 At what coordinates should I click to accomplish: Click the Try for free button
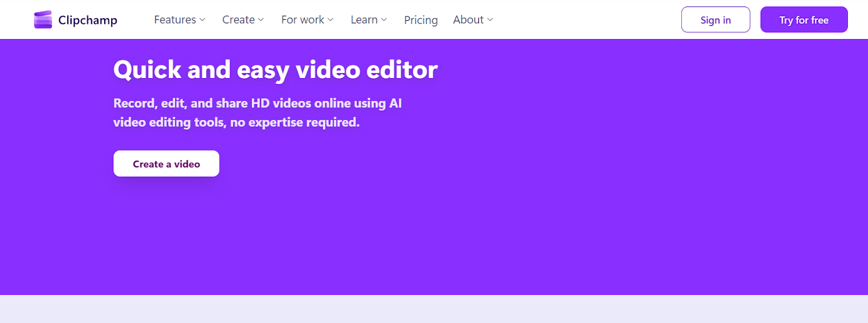click(x=803, y=20)
